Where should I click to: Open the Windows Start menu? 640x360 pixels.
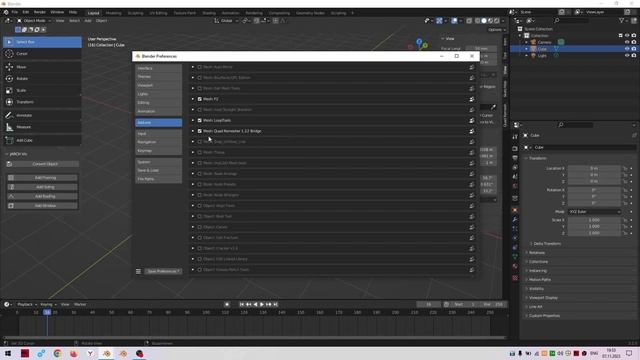click(8, 353)
